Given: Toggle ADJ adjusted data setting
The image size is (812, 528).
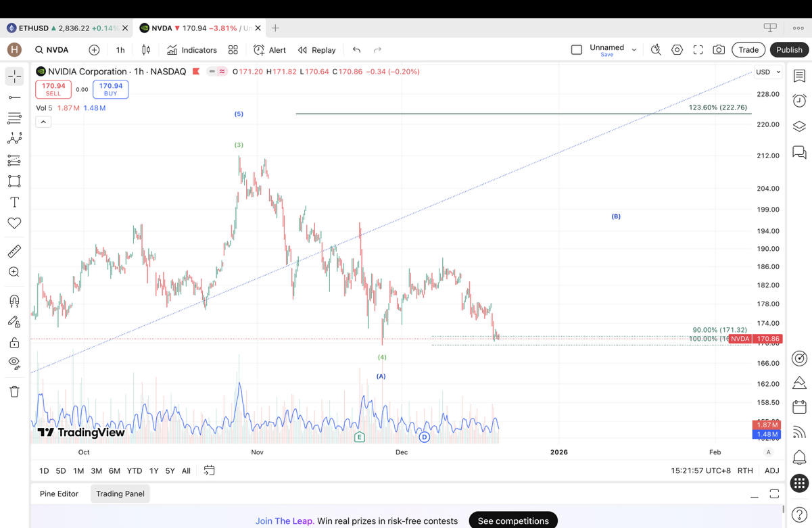Looking at the screenshot, I should pos(771,471).
